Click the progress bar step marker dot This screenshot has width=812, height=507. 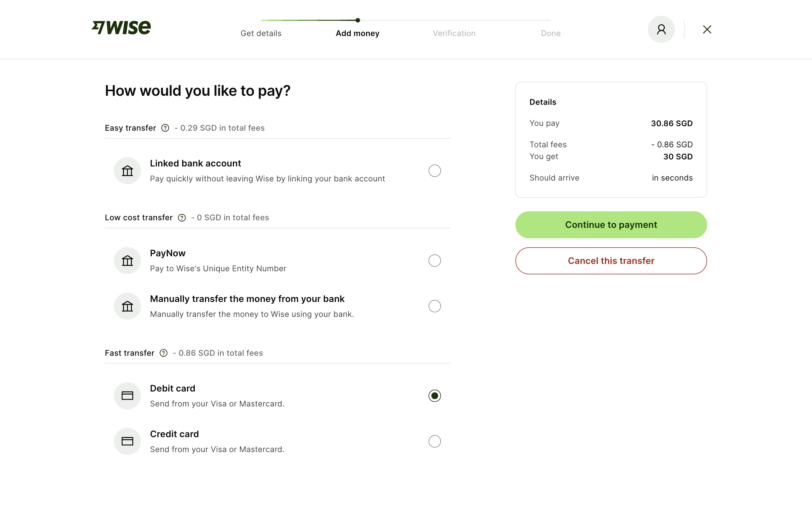[x=358, y=20]
